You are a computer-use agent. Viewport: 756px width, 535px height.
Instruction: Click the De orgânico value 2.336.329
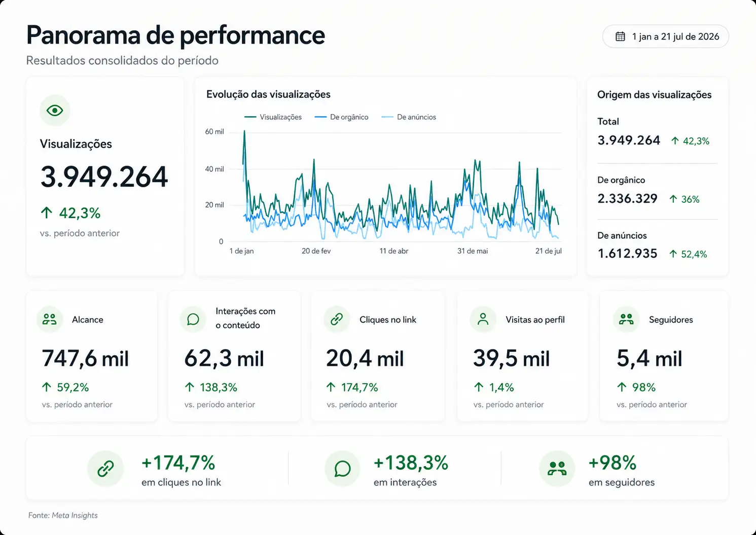(627, 198)
